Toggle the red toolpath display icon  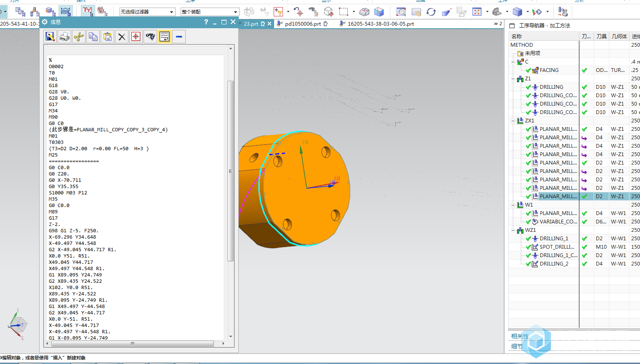tap(88, 11)
